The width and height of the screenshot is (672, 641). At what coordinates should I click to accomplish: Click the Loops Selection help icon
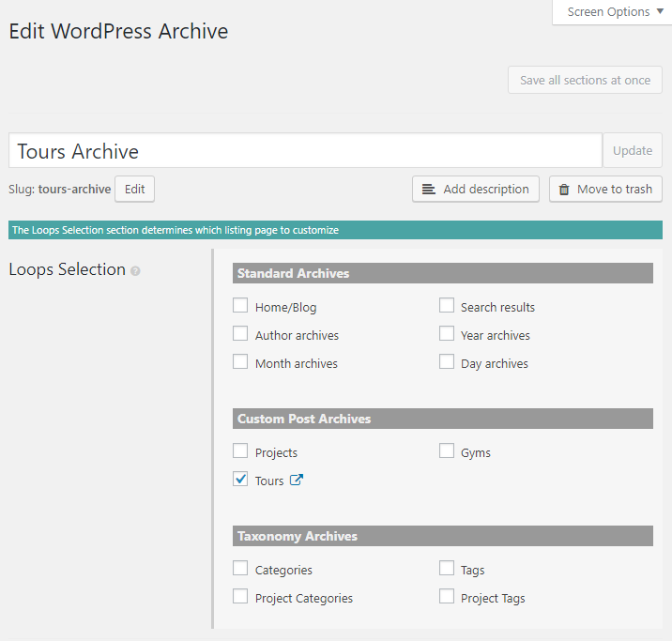point(135,271)
